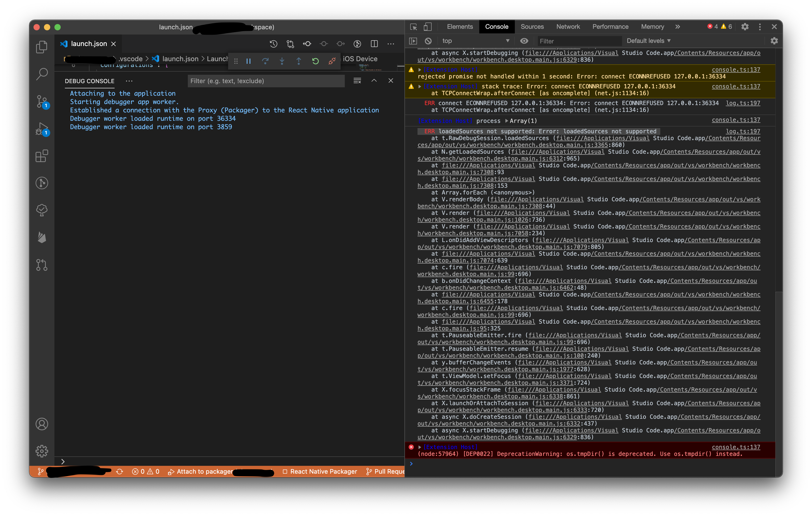
Task: Clear the Debug Console output
Action: [357, 81]
